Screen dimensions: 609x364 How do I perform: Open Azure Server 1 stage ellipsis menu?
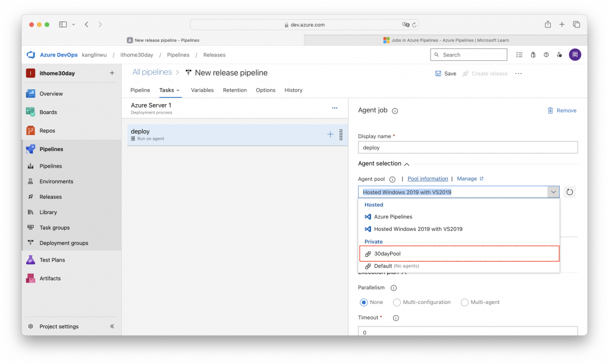[x=334, y=108]
